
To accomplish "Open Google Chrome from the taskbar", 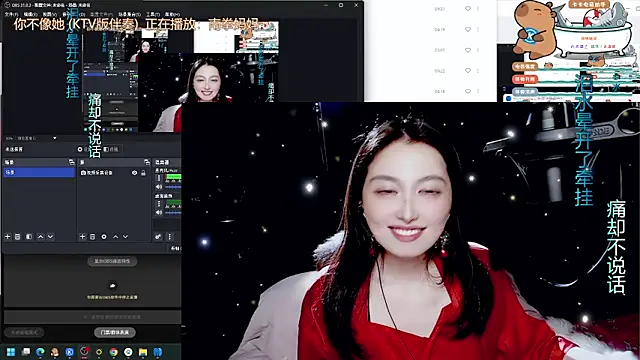I will (113, 352).
